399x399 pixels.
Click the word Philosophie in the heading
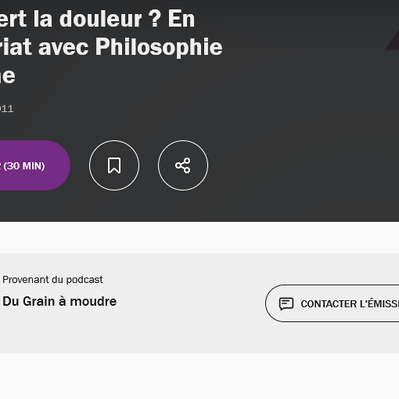click(x=159, y=46)
